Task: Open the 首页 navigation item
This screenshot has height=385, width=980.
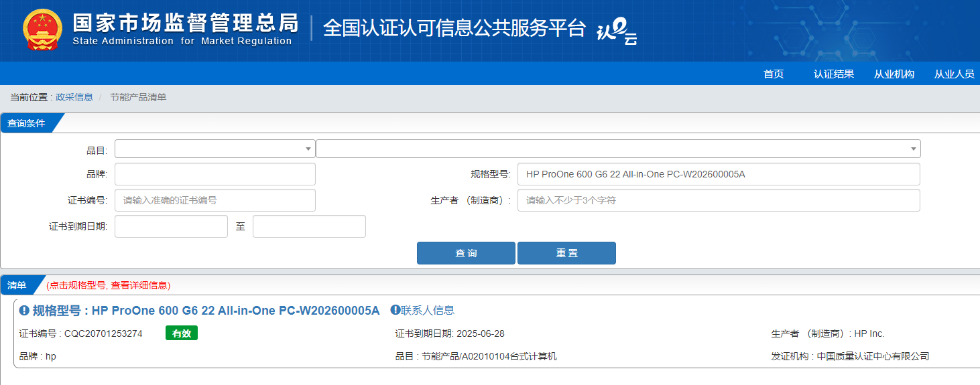Action: coord(774,74)
